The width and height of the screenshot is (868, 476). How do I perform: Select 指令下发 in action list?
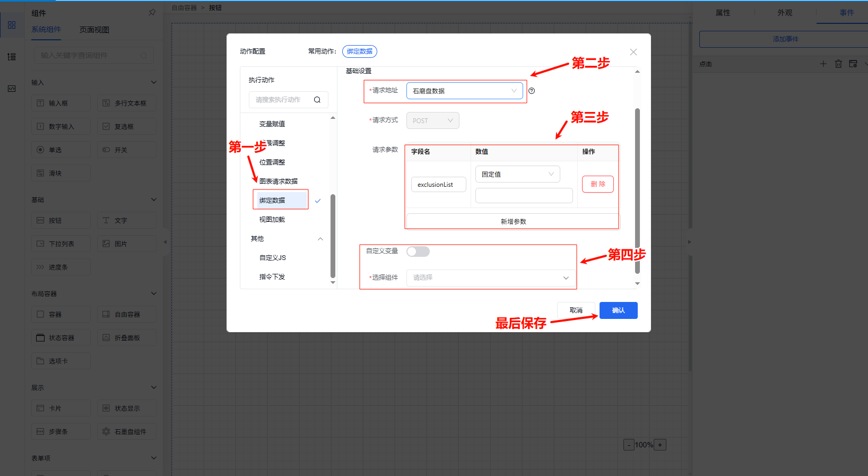[x=272, y=276]
